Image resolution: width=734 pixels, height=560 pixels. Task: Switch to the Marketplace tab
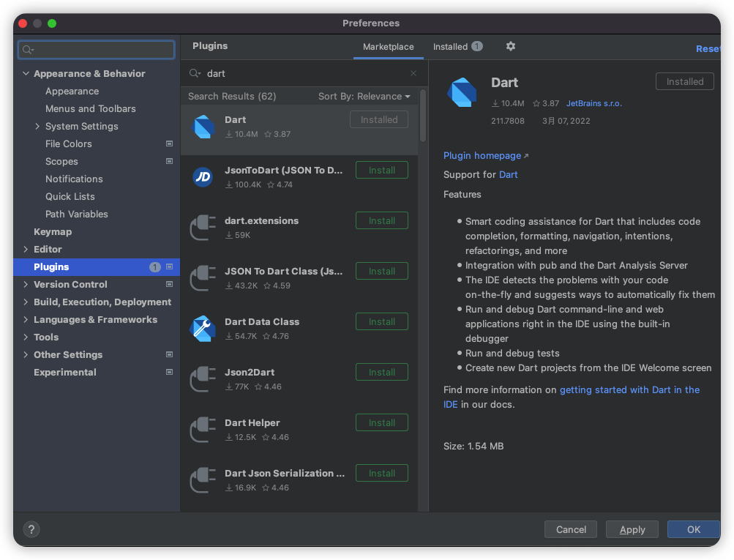[389, 46]
